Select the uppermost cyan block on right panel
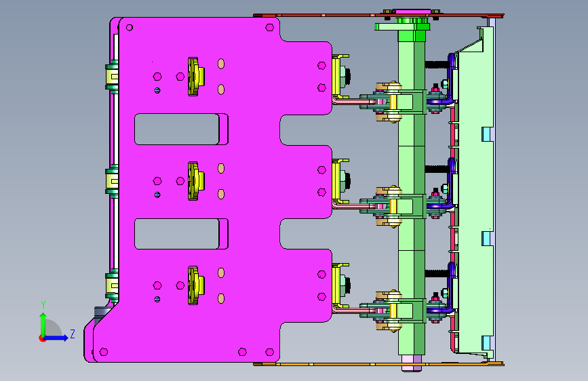The image size is (588, 381). pyautogui.click(x=486, y=134)
